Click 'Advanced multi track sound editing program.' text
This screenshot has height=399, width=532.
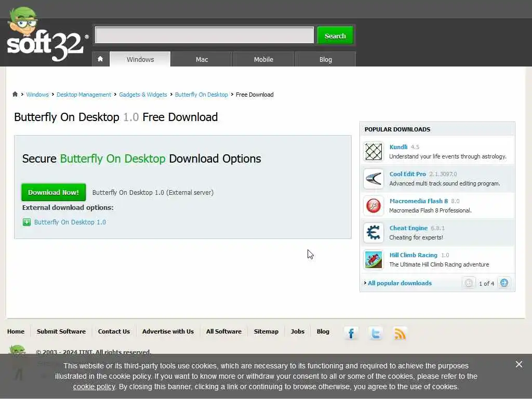(445, 183)
